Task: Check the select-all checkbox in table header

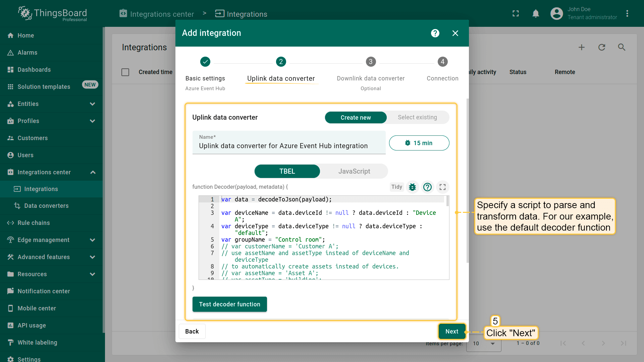Action: (125, 72)
